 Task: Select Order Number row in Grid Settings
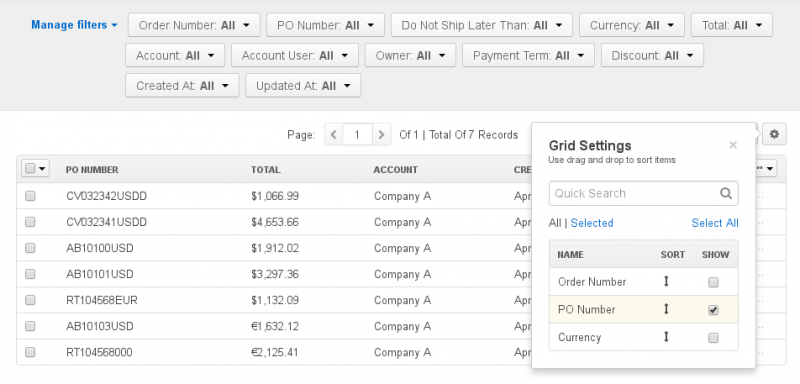pos(643,281)
